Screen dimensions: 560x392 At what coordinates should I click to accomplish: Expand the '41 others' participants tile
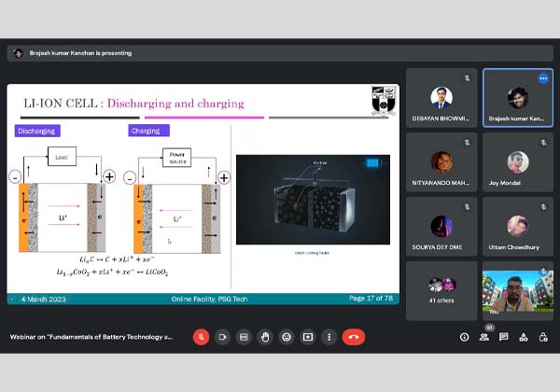click(441, 289)
